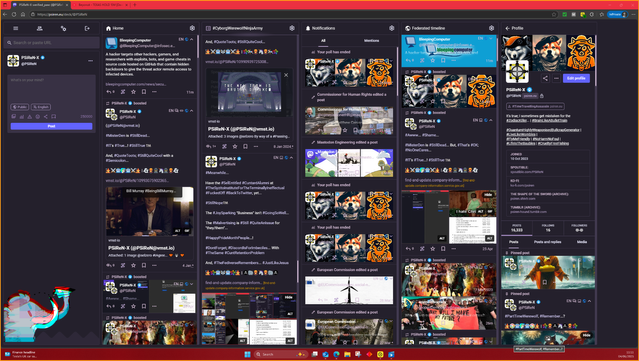Favourite the BleepingComputer post with star
The height and width of the screenshot is (361, 639).
point(133,92)
